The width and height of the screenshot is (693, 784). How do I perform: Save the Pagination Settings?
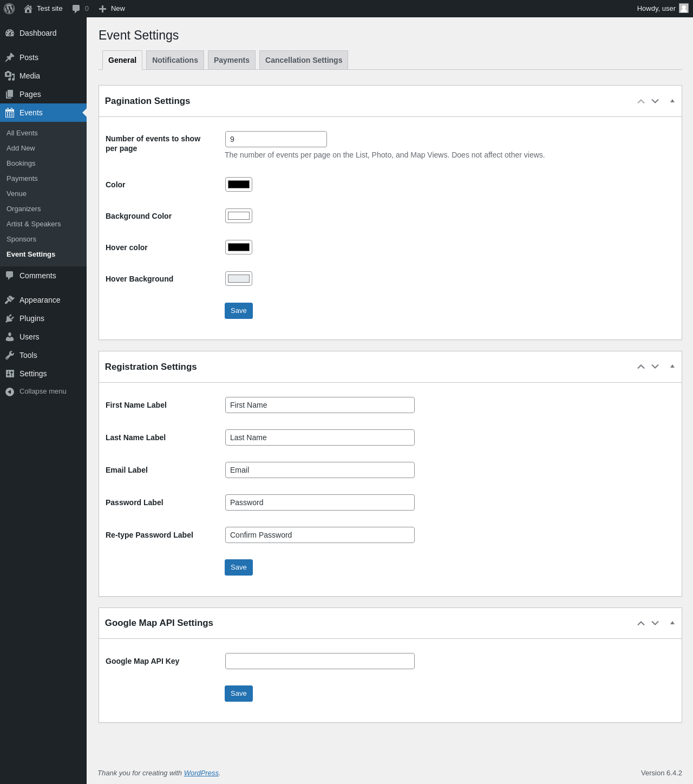[x=239, y=311]
